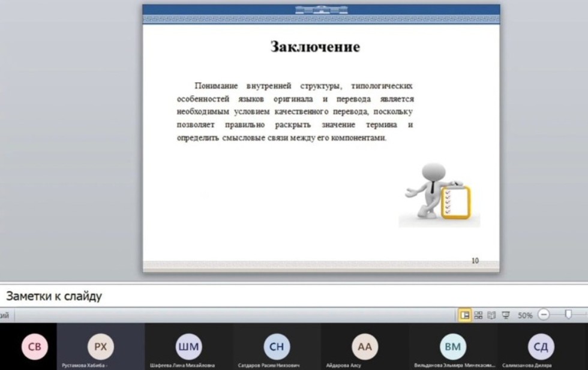588x370 pixels.
Task: Select the СВ participant avatar
Action: [35, 347]
